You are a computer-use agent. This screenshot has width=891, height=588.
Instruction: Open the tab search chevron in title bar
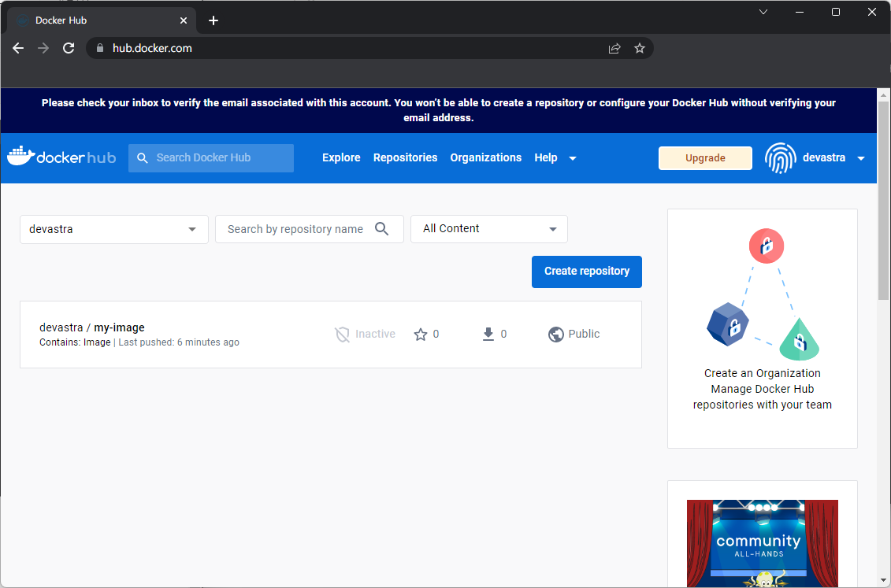pyautogui.click(x=763, y=12)
